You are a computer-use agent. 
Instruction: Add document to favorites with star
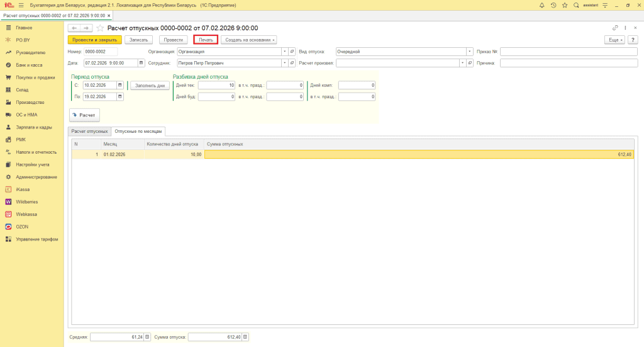click(x=564, y=5)
